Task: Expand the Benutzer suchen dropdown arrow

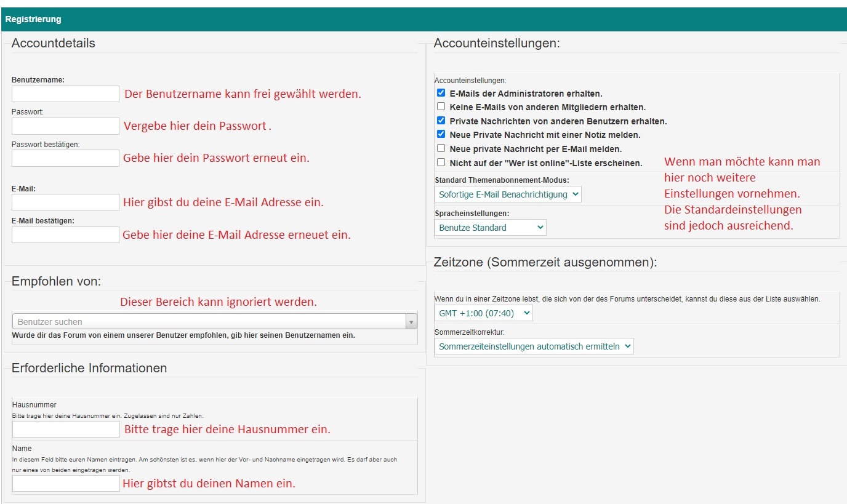Action: (x=411, y=322)
